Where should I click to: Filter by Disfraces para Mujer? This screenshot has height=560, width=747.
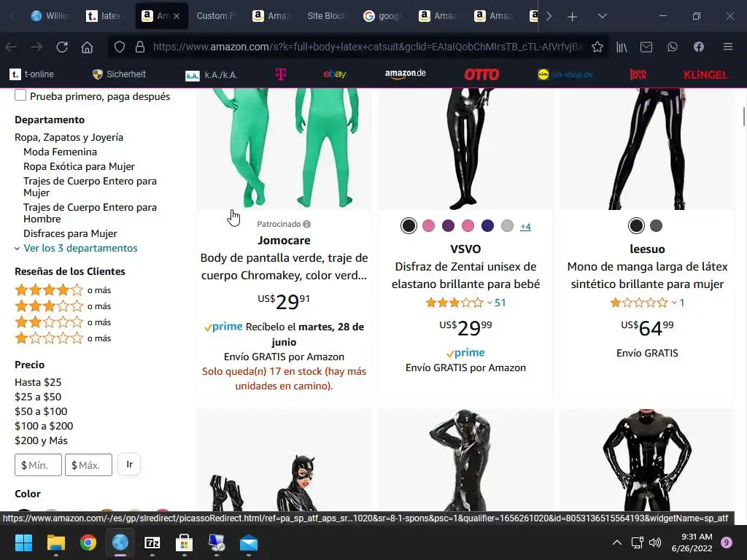pyautogui.click(x=70, y=234)
